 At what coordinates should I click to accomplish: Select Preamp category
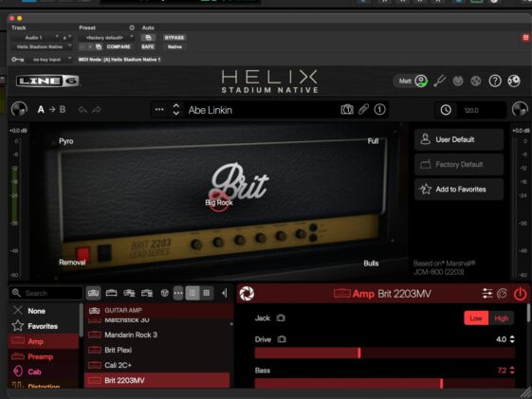[x=44, y=356]
